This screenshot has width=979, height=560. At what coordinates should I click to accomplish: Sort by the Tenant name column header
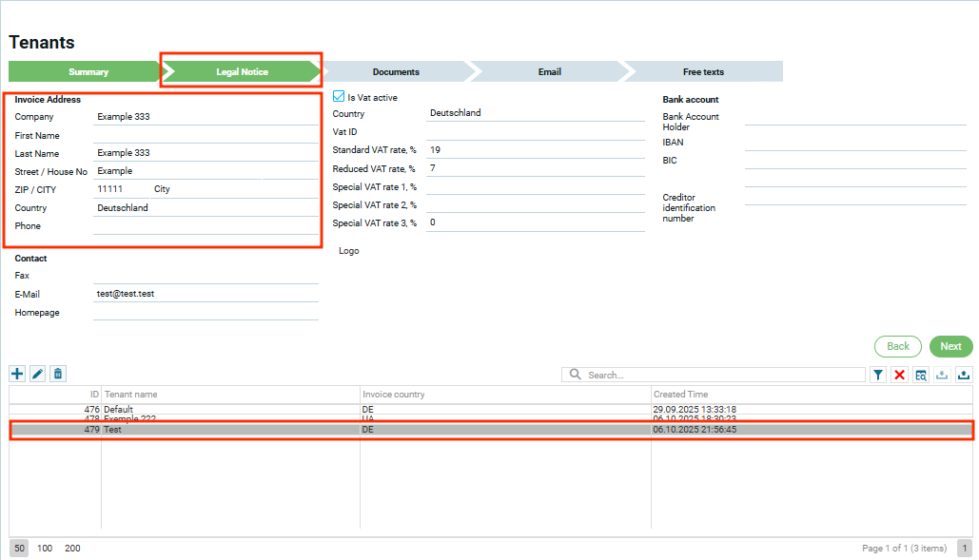[x=229, y=395]
